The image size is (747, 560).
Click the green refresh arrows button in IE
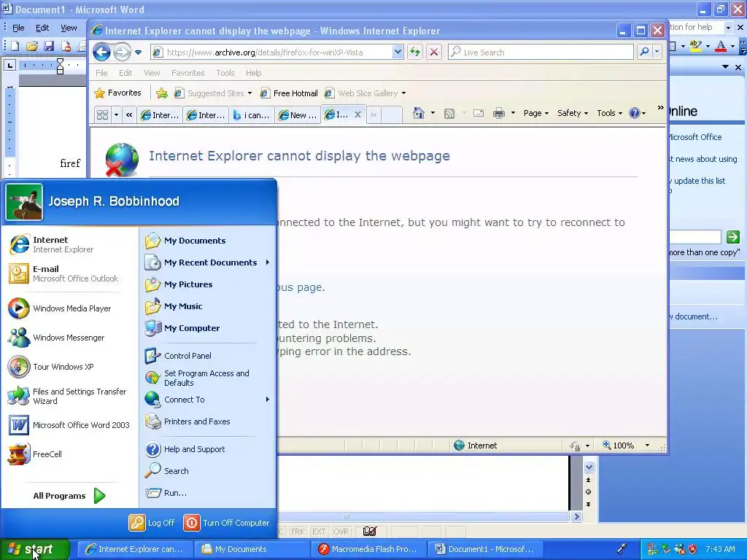pos(415,52)
